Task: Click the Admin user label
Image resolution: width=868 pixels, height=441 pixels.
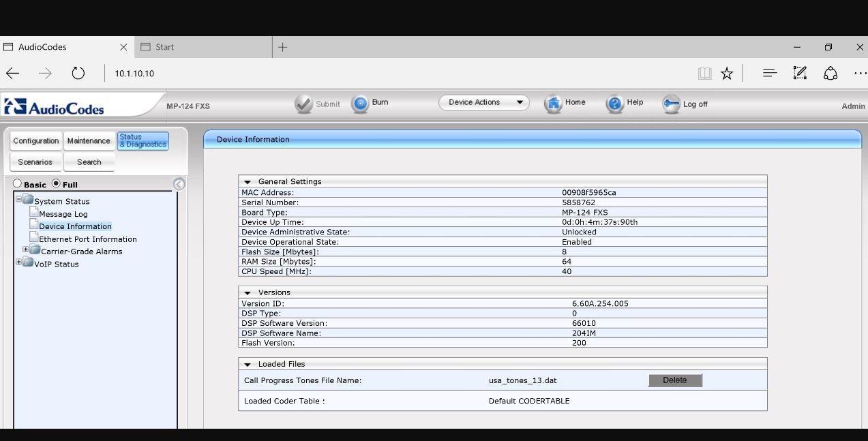Action: pyautogui.click(x=854, y=106)
